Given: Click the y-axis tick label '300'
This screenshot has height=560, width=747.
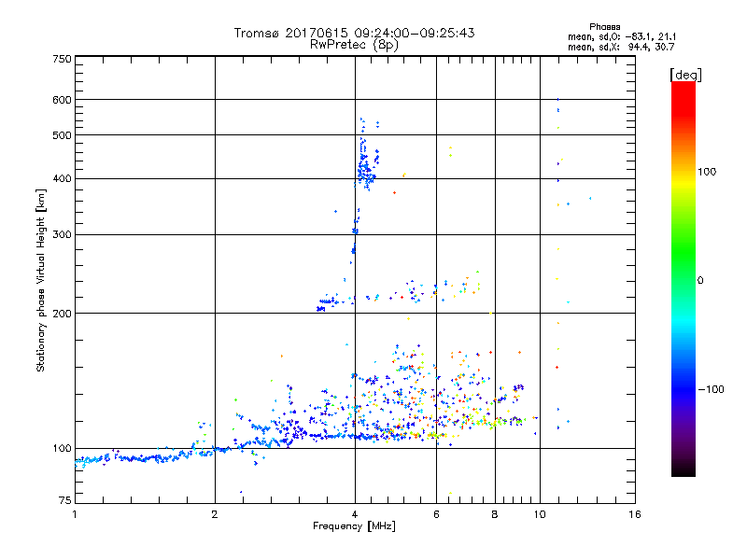Looking at the screenshot, I should (63, 234).
